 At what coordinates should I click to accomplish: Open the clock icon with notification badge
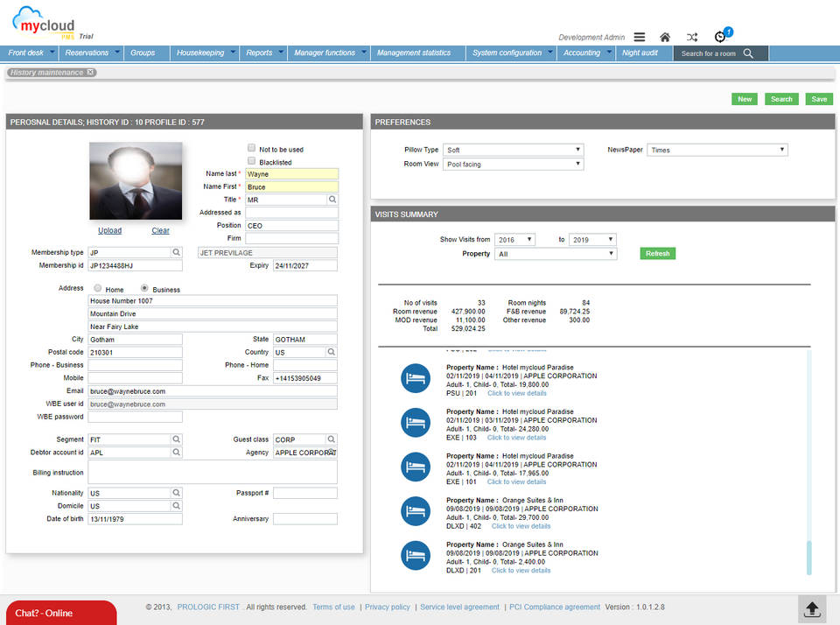pos(719,37)
